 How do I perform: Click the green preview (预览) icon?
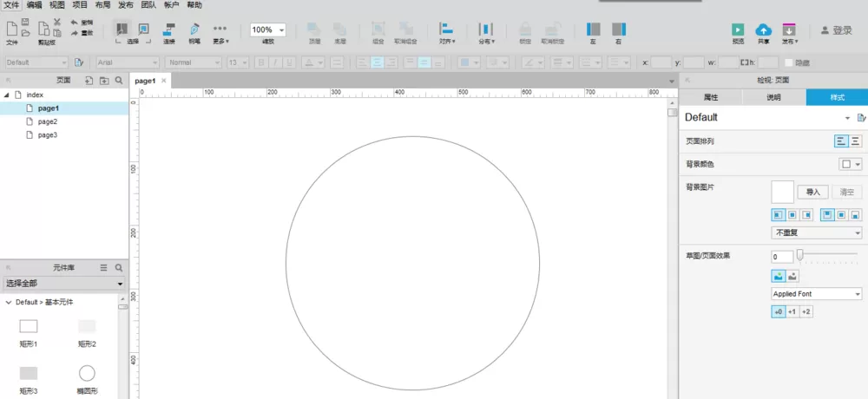pyautogui.click(x=737, y=29)
